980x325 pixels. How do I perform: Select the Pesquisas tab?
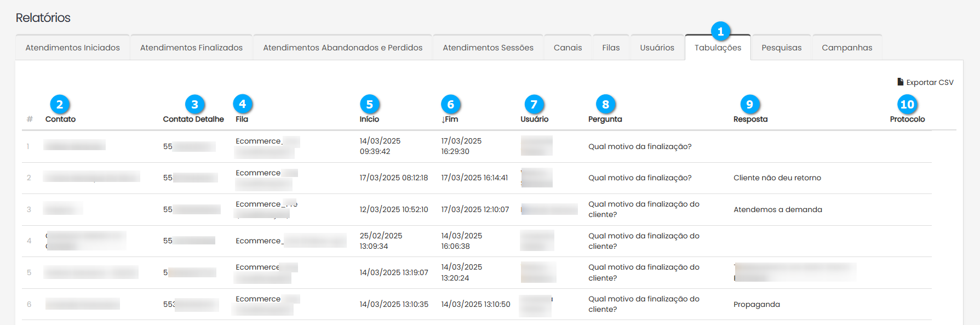click(781, 48)
